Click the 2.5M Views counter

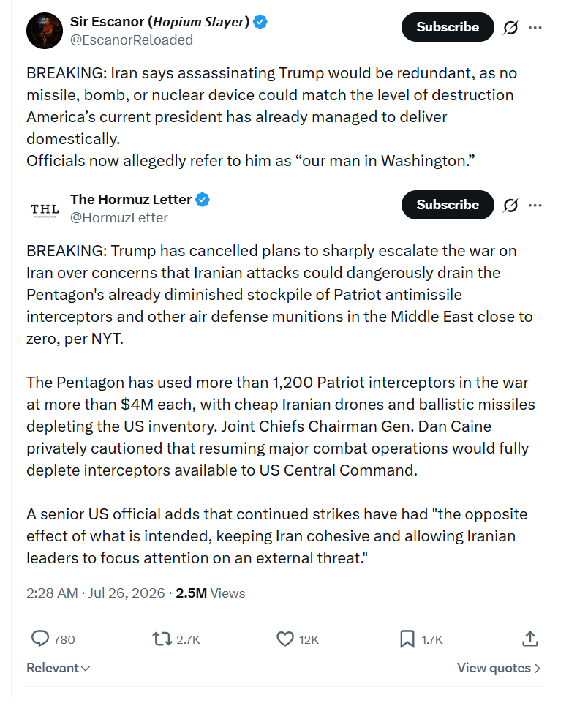(x=210, y=593)
